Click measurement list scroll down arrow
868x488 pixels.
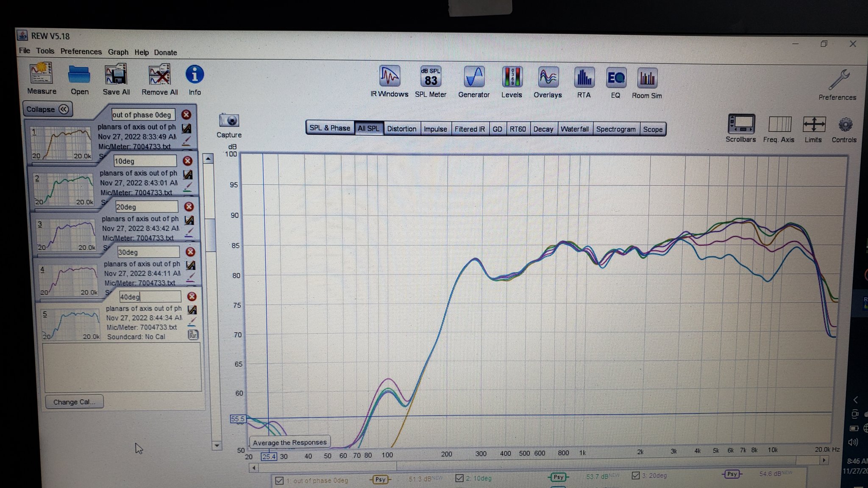click(x=217, y=445)
